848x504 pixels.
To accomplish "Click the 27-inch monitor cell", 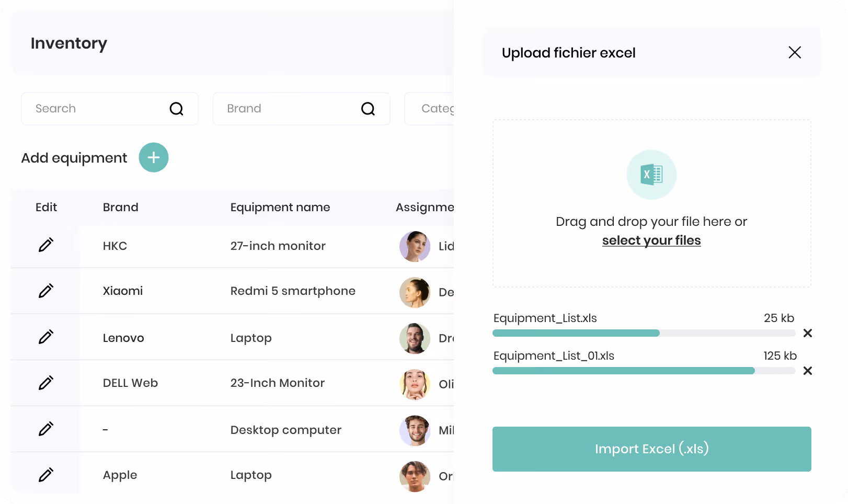I will coord(278,246).
